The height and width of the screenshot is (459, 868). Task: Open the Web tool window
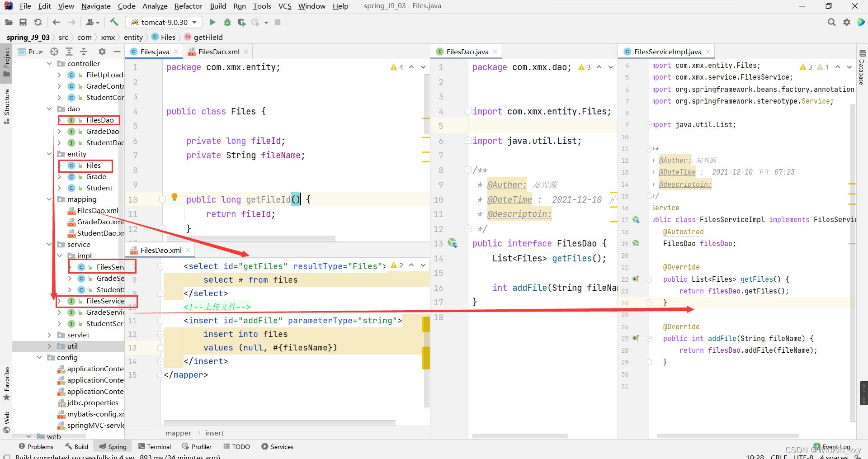pos(7,422)
